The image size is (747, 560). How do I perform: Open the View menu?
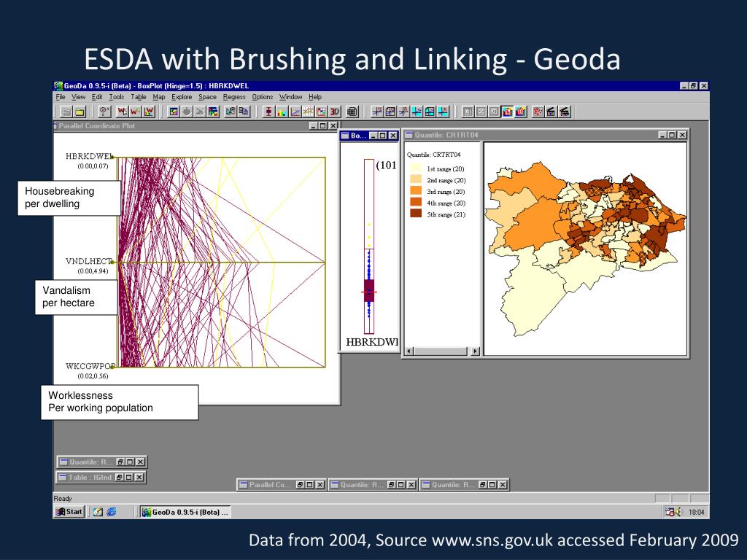point(79,97)
